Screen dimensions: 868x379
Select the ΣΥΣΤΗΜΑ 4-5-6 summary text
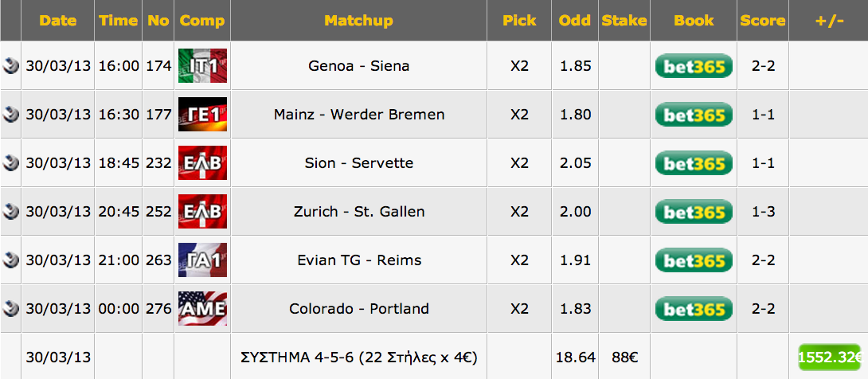click(x=358, y=357)
